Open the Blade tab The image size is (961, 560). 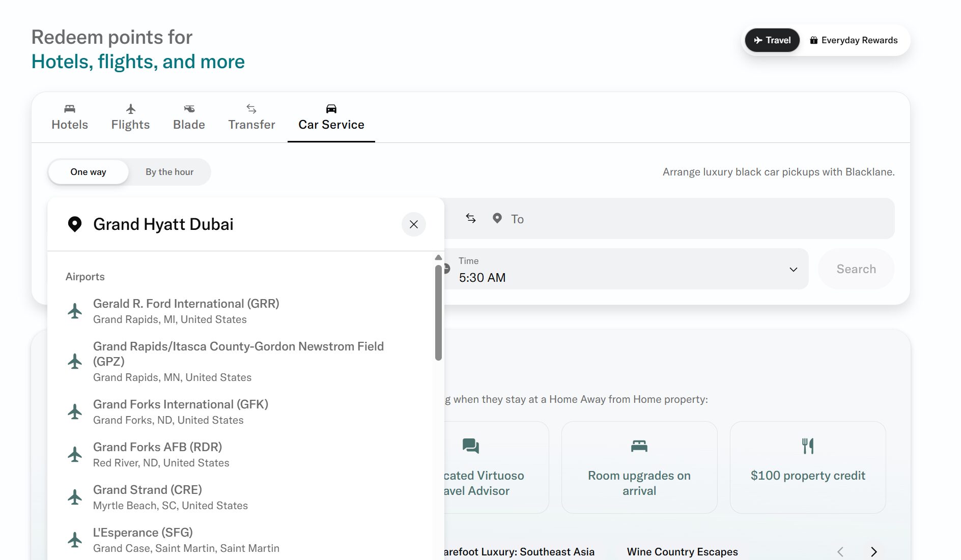pos(189,117)
